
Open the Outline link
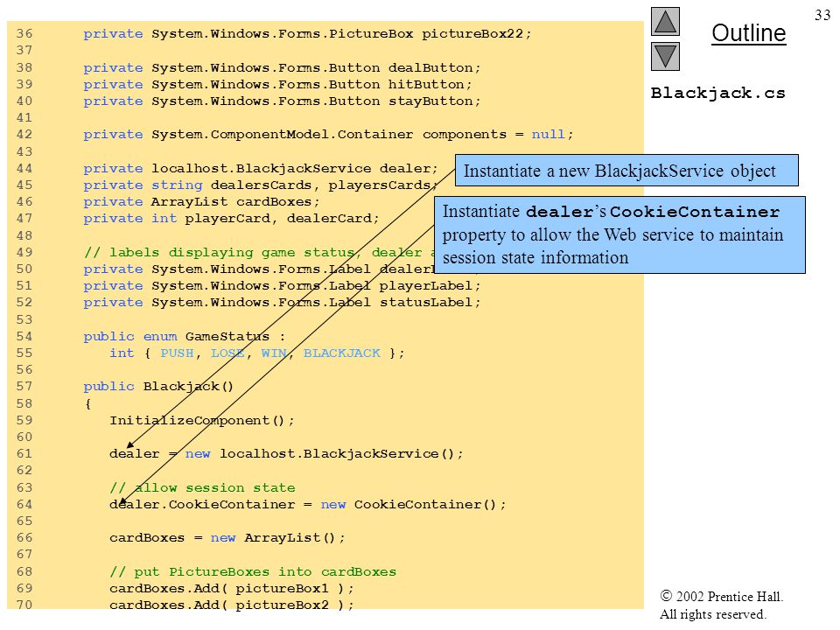748,33
